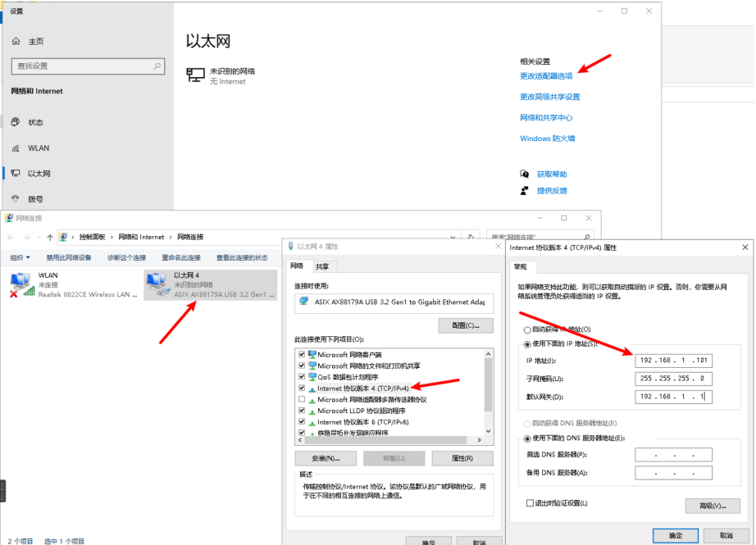This screenshot has width=756, height=545.
Task: Click the 默认网关 input field
Action: pos(673,397)
